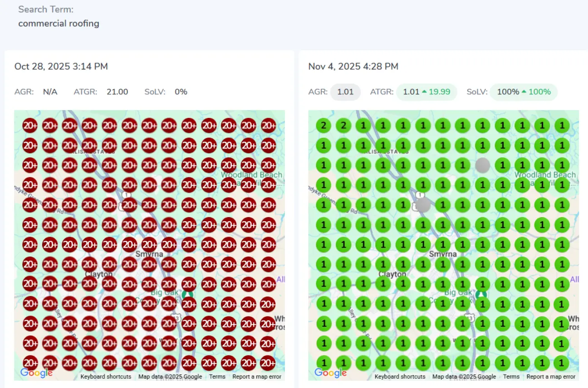Select the gray marker beside Route 1 shield

[x=423, y=205]
